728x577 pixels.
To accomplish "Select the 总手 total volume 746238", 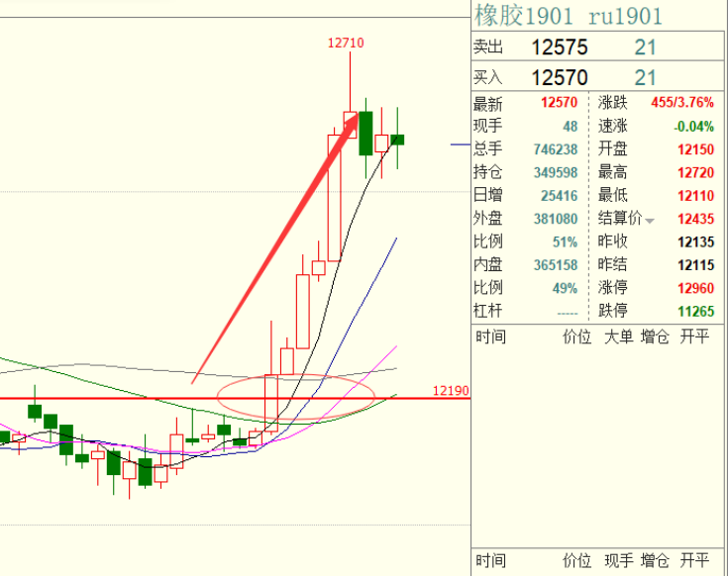I will pyautogui.click(x=556, y=149).
